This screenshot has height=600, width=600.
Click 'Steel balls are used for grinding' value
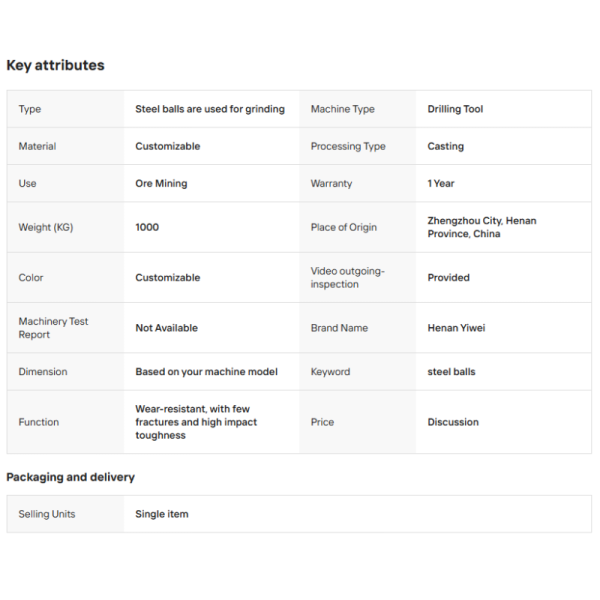(x=210, y=109)
